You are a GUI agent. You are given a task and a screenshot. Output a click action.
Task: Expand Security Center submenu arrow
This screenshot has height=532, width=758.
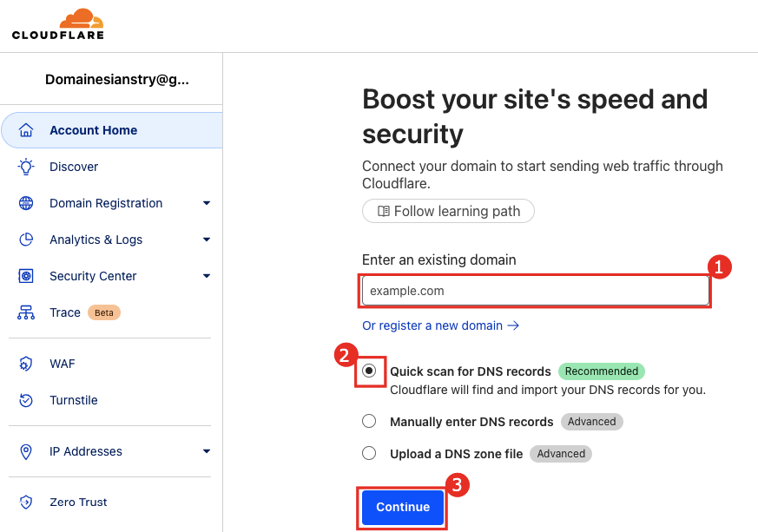click(207, 276)
